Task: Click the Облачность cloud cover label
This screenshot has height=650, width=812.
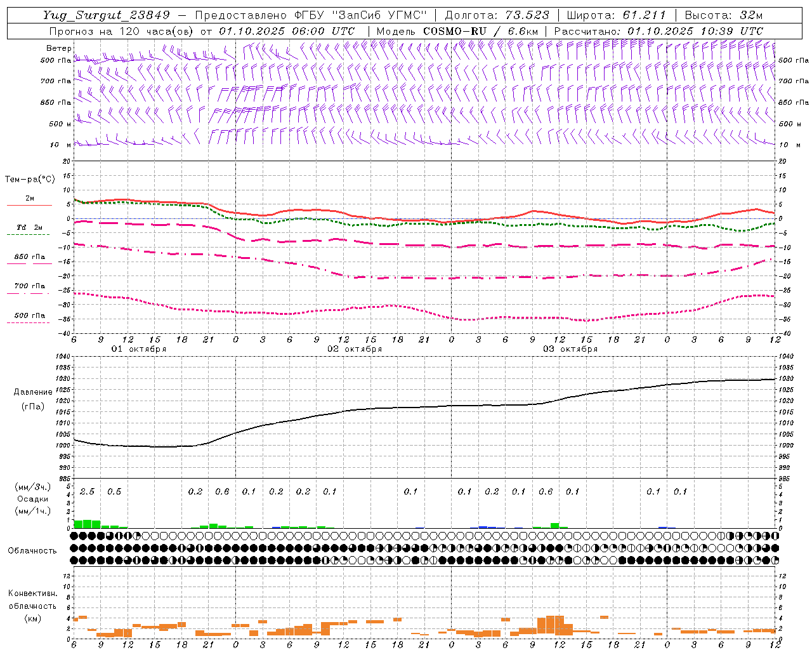Action: [x=32, y=550]
